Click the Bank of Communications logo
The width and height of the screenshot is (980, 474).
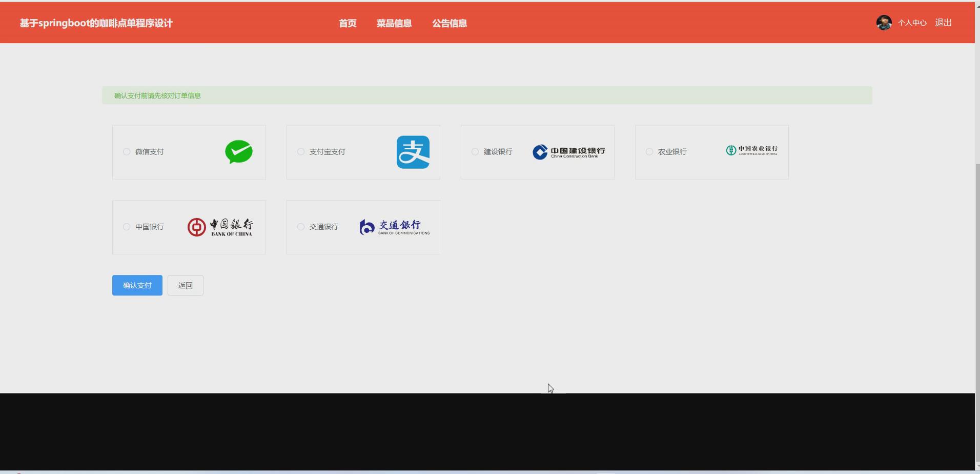click(395, 227)
